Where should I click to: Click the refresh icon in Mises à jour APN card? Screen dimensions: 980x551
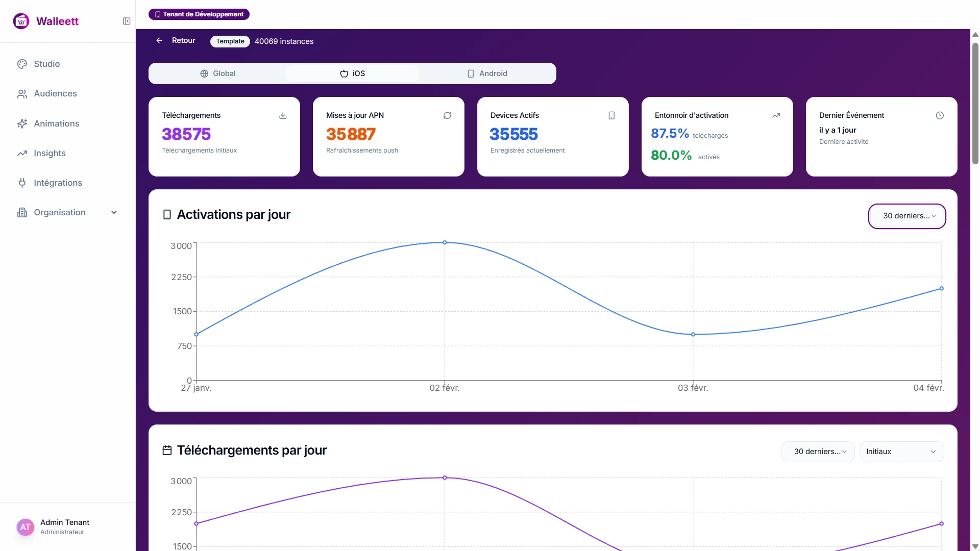447,116
